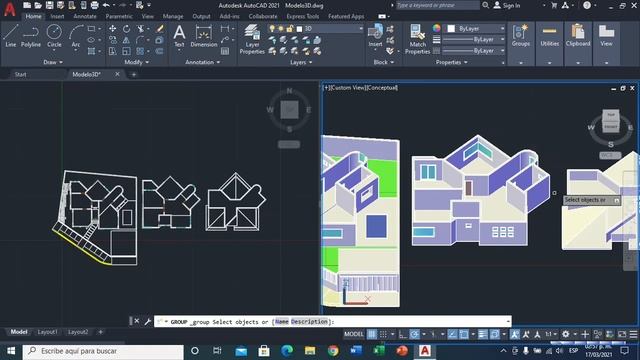Open Layer Properties manager
Screen dimensions: 640x360
(x=252, y=39)
